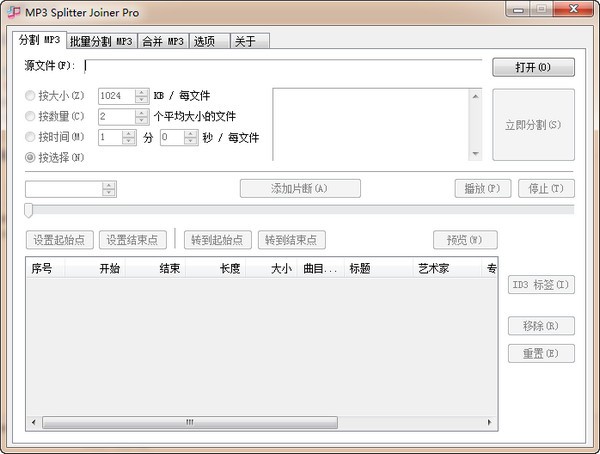The image size is (600, 454).
Task: Open the 关于 tab
Action: point(250,41)
